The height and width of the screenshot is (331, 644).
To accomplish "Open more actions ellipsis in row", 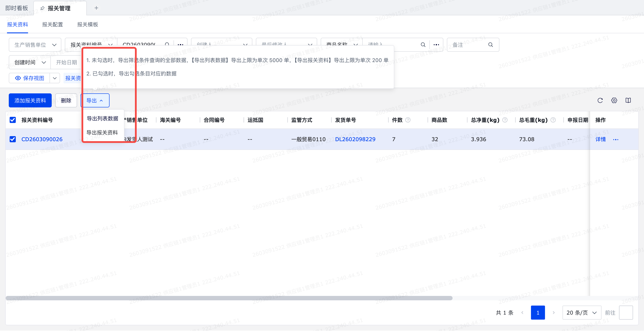I will click(616, 139).
